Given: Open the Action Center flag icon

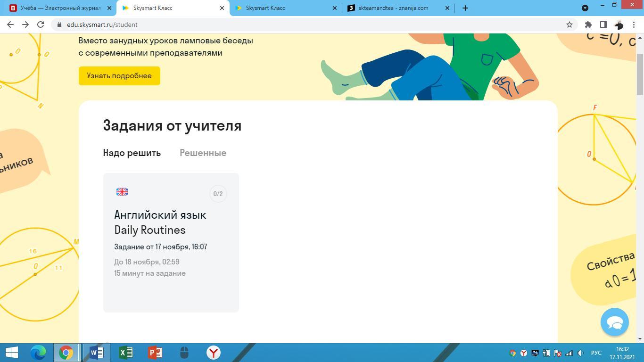Looking at the screenshot, I should pos(558,353).
